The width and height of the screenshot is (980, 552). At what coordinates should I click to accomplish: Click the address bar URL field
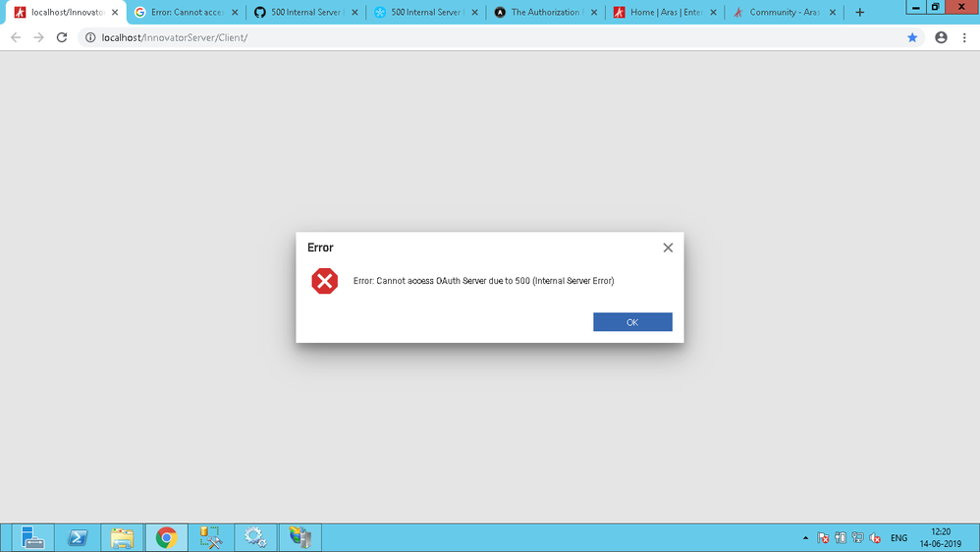click(491, 37)
